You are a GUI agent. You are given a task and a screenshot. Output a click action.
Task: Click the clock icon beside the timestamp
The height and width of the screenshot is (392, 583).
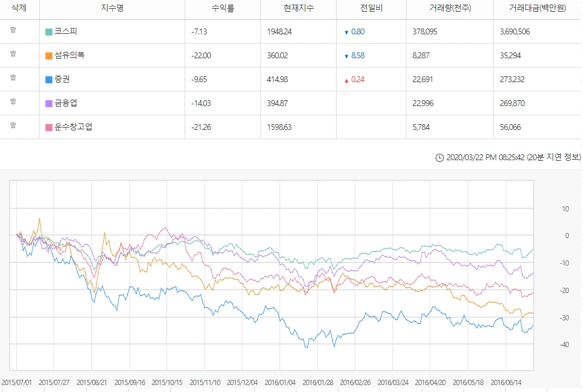tap(440, 158)
